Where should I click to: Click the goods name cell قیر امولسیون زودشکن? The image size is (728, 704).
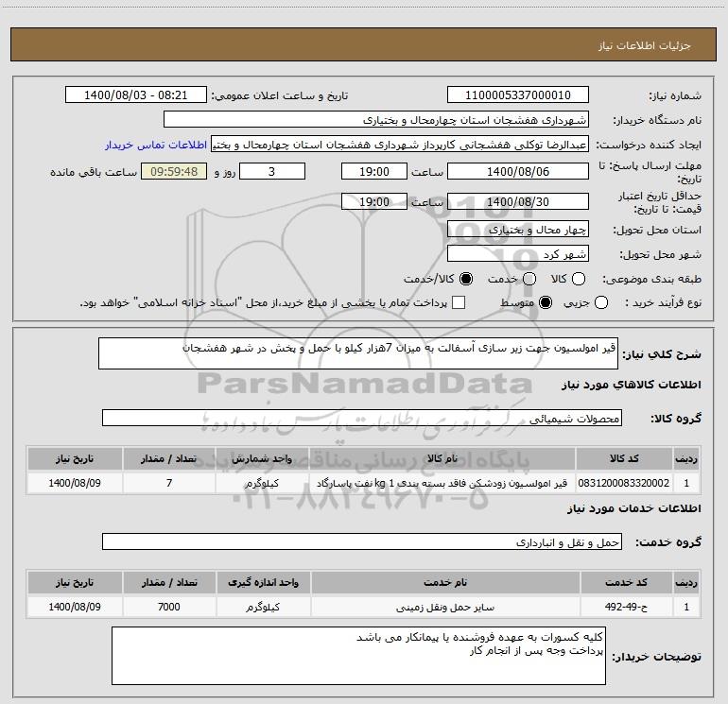[442, 483]
